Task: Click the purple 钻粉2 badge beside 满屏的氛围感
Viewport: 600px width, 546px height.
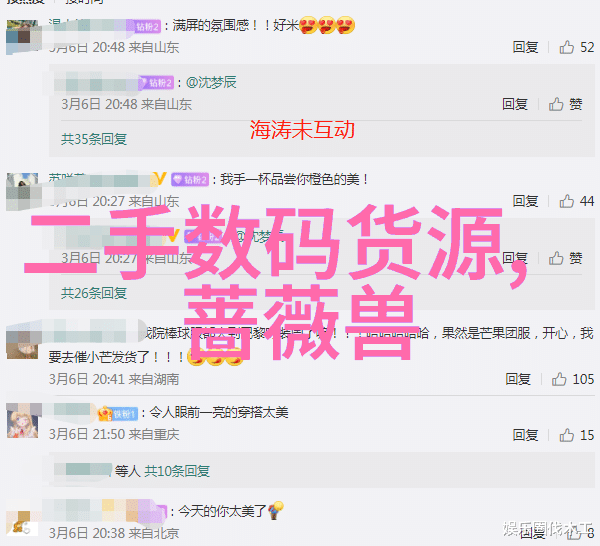Action: click(148, 26)
